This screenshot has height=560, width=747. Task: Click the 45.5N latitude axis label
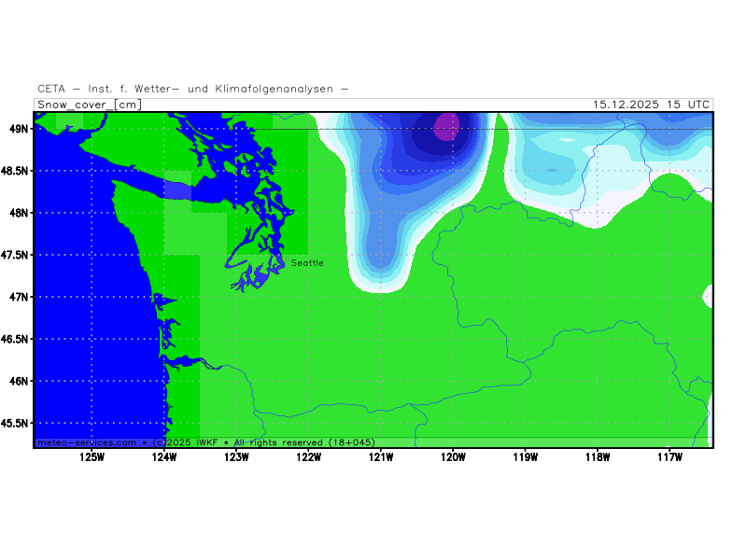pos(14,423)
